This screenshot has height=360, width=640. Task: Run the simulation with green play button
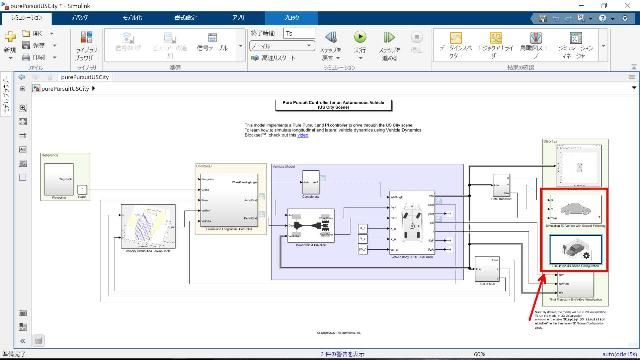click(360, 37)
